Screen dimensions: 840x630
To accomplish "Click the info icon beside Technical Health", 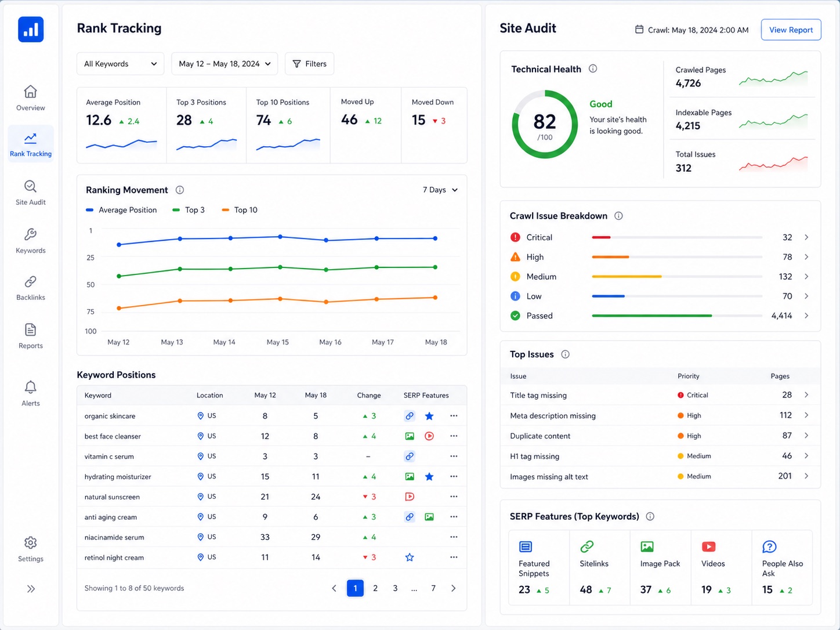I will [x=593, y=68].
